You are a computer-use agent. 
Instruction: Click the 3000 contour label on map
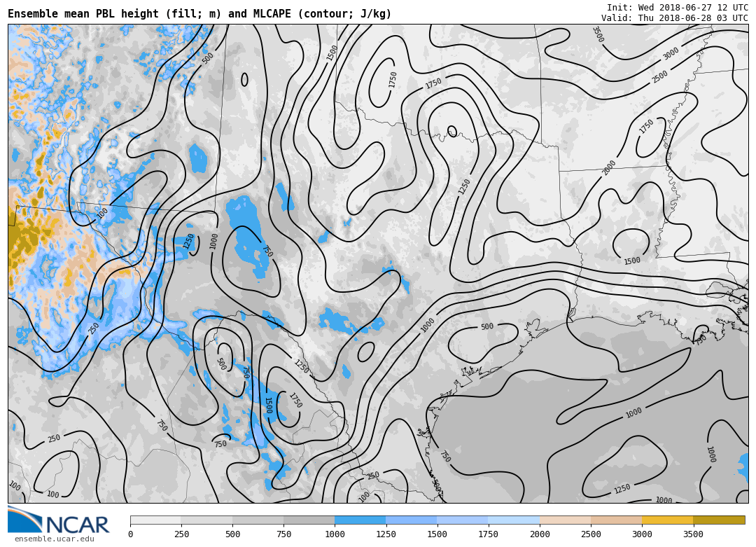[671, 53]
